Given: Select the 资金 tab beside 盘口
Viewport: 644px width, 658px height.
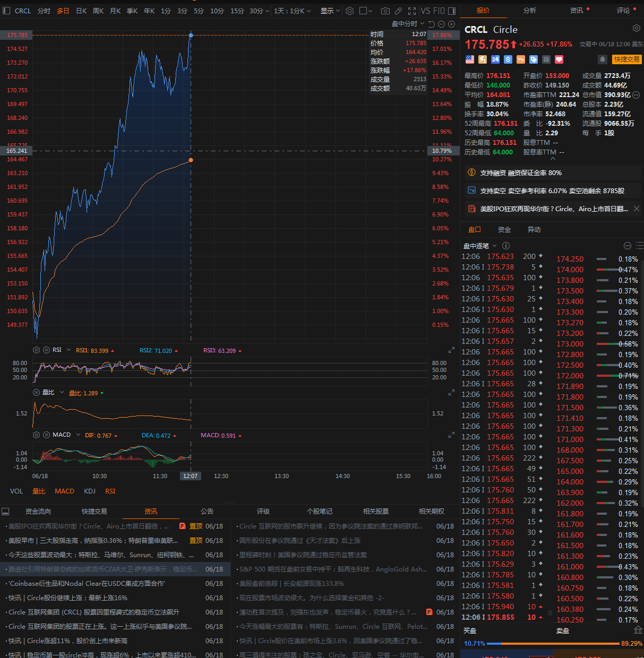Looking at the screenshot, I should click(504, 229).
